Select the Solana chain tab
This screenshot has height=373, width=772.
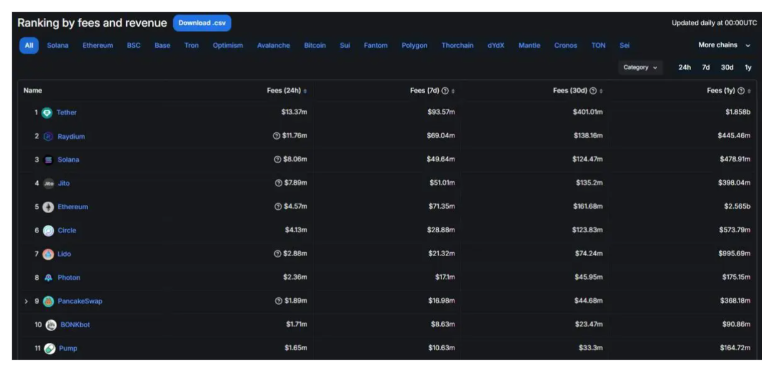pos(58,45)
